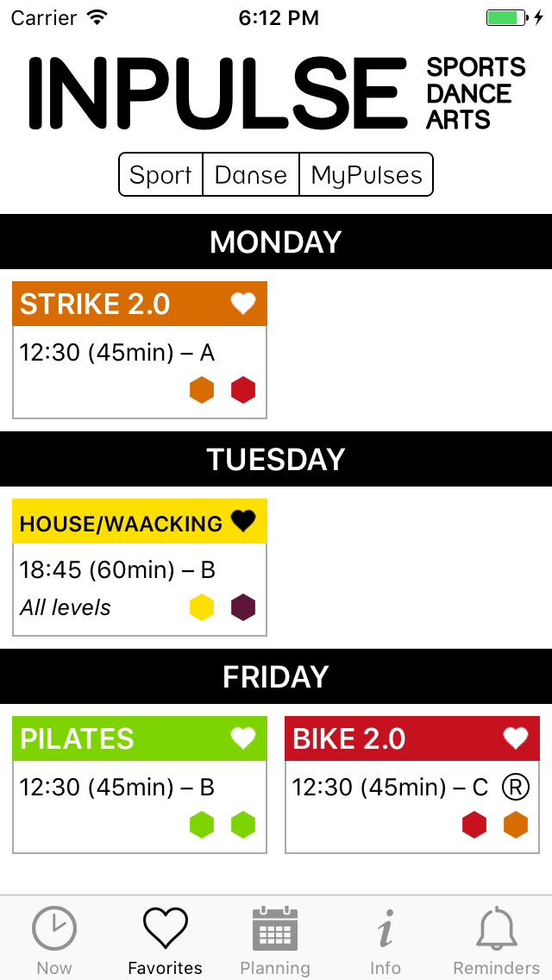The image size is (552, 980).
Task: Toggle the House/Waacking favorite heart
Action: click(x=243, y=521)
